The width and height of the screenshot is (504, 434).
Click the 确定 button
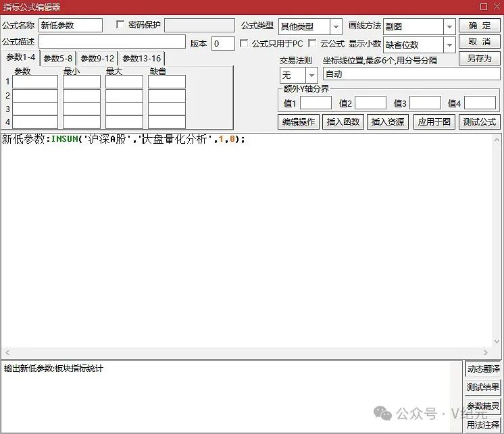coord(479,26)
